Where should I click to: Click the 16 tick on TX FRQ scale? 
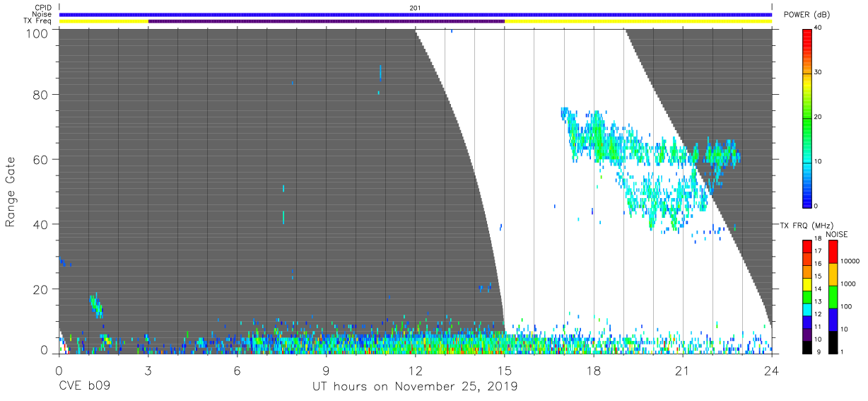pos(818,264)
